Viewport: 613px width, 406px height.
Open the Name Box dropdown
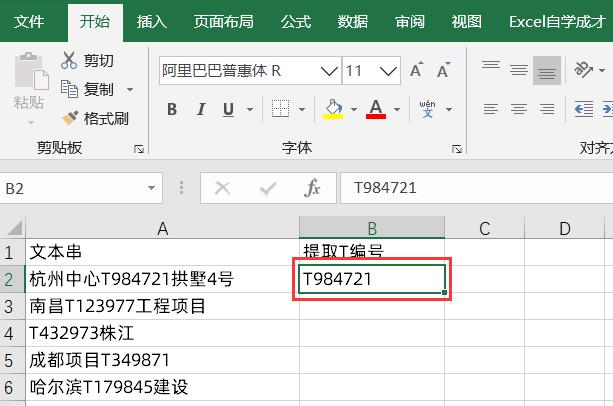(x=151, y=188)
